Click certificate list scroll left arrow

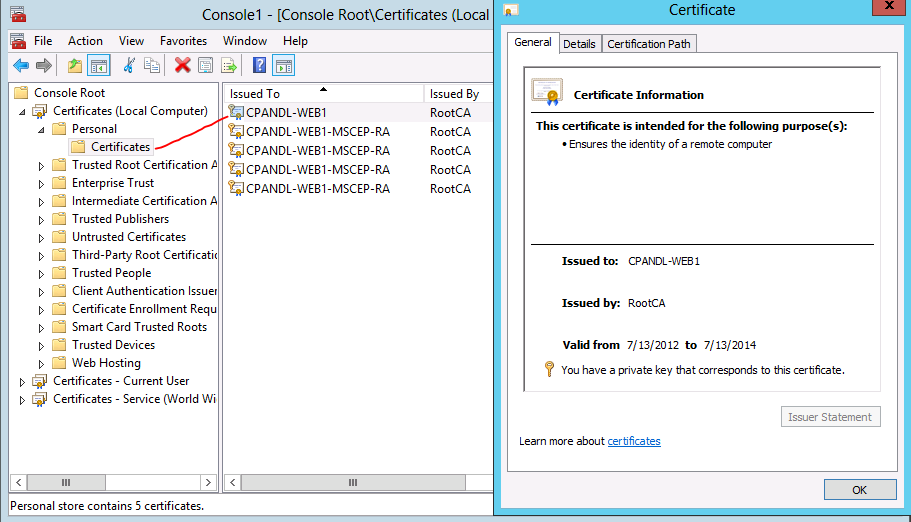click(233, 482)
